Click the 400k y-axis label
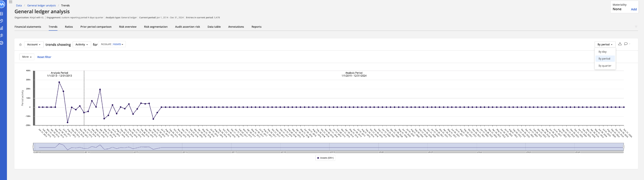Image resolution: width=644 pixels, height=180 pixels. (x=28, y=71)
